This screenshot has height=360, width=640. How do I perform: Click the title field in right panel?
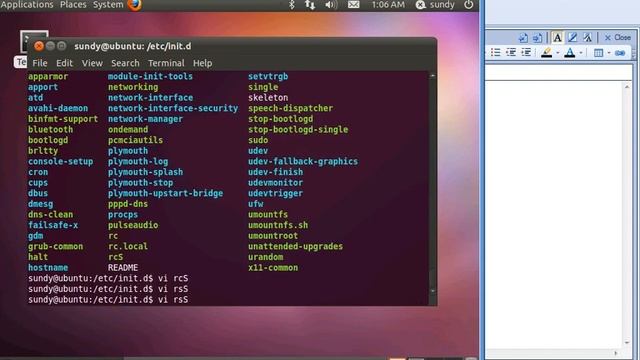coord(558,72)
